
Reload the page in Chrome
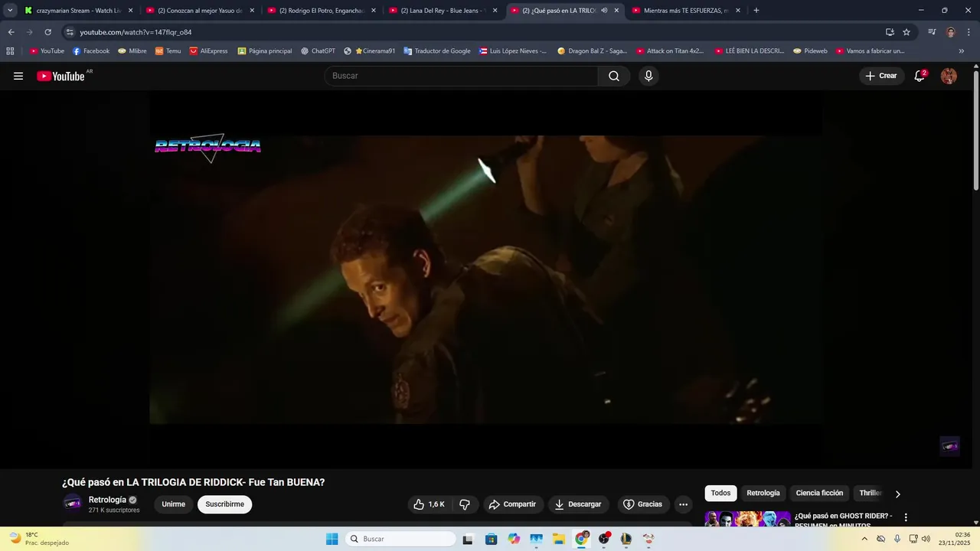pyautogui.click(x=47, y=32)
